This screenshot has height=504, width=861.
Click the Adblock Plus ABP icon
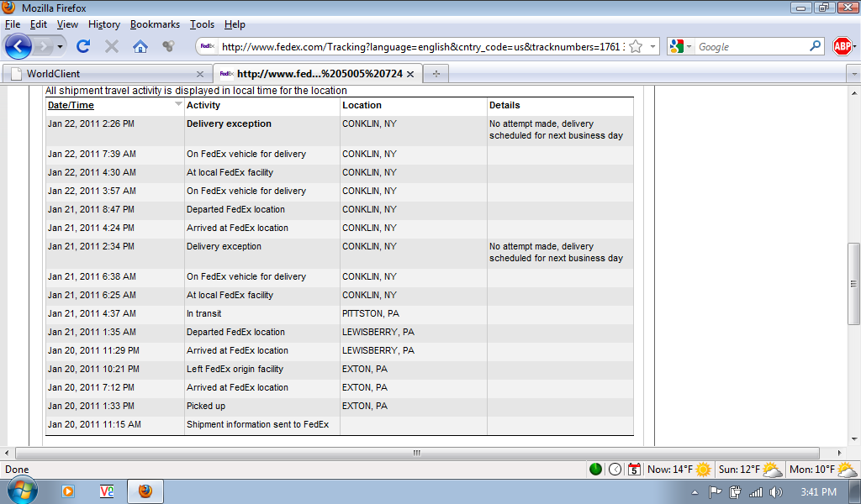[x=842, y=46]
